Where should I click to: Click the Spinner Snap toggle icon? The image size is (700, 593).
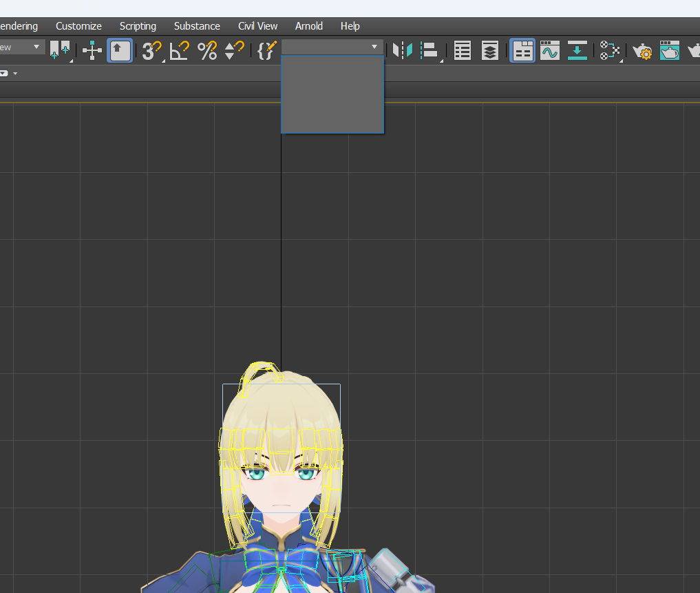(235, 50)
